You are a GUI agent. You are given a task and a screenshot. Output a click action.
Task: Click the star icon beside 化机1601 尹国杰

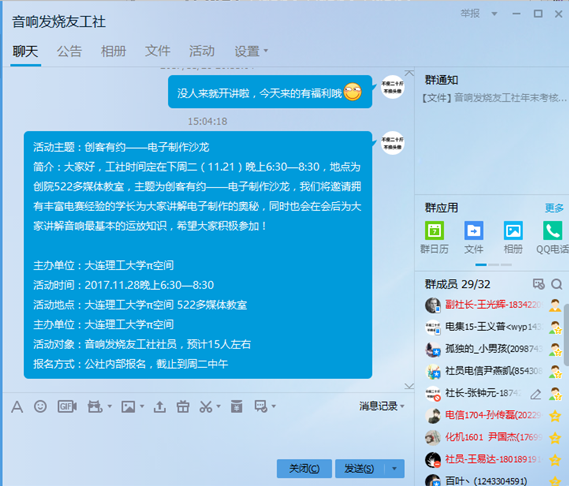coord(555,438)
